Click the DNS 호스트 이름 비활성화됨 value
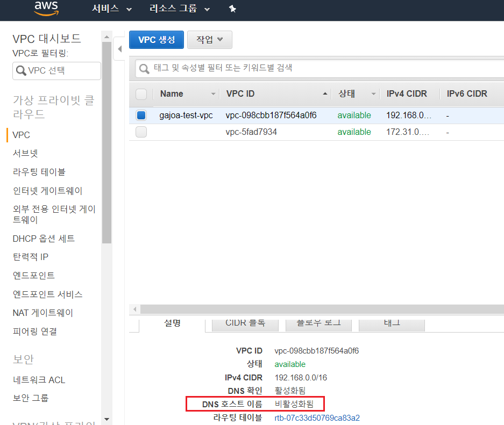 294,404
